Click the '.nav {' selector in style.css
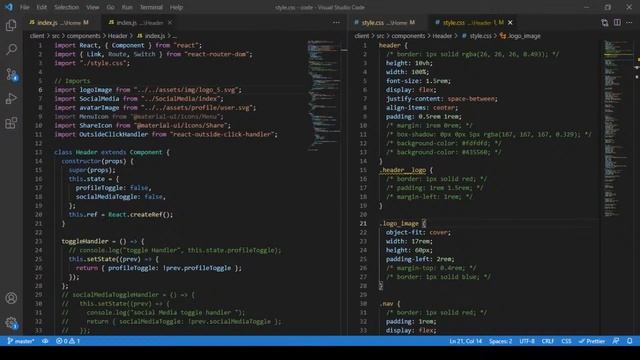 pos(390,304)
